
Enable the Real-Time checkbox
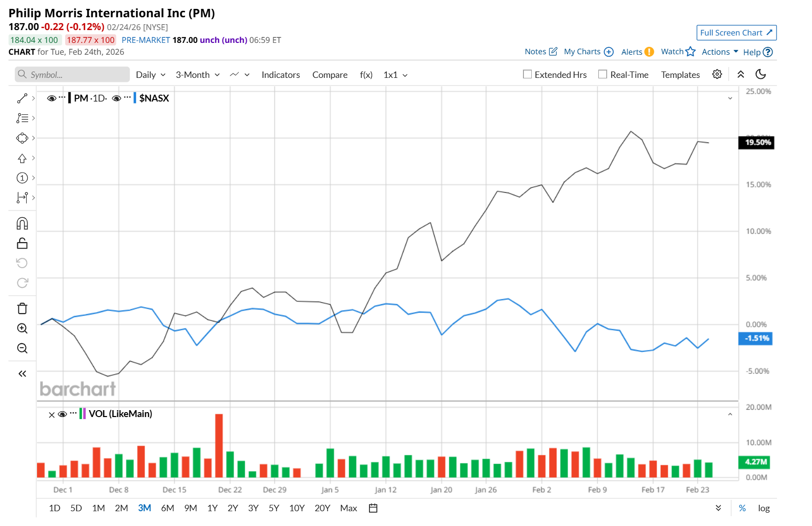(x=603, y=74)
